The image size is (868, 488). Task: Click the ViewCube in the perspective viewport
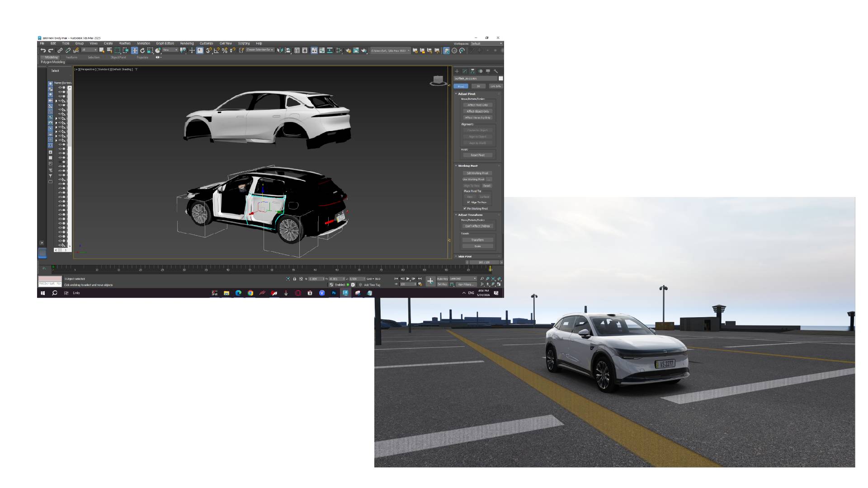[x=438, y=80]
